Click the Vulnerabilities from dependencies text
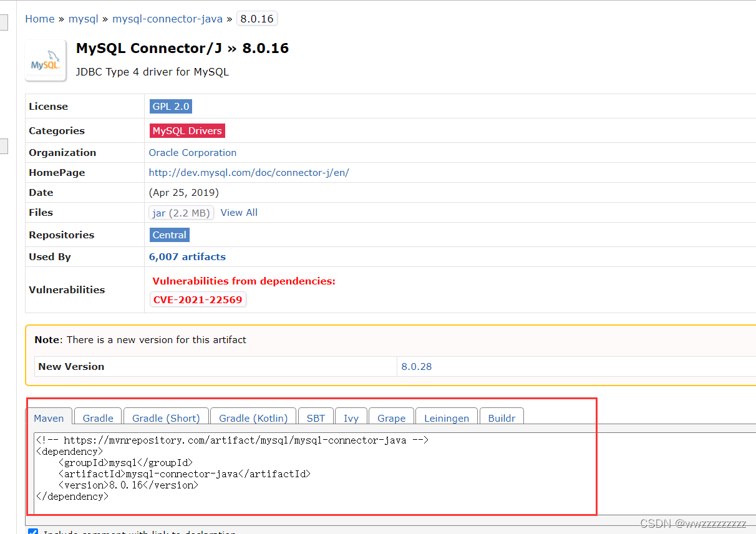The width and height of the screenshot is (756, 534). (x=244, y=281)
